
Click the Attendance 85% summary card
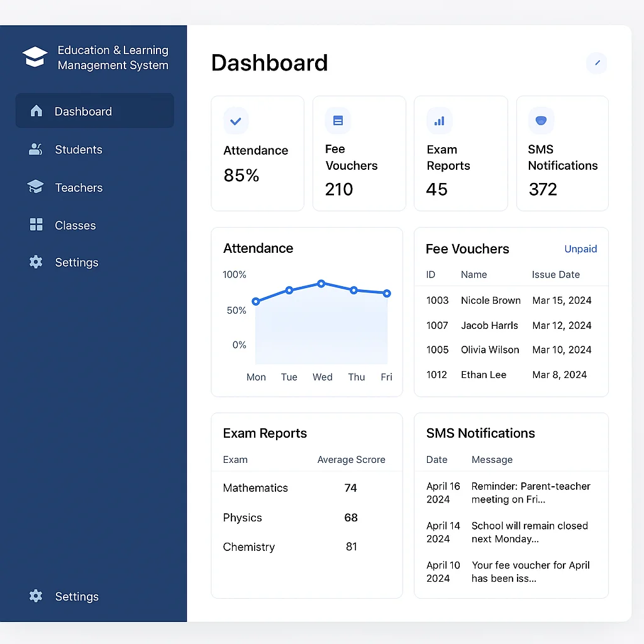pos(257,153)
